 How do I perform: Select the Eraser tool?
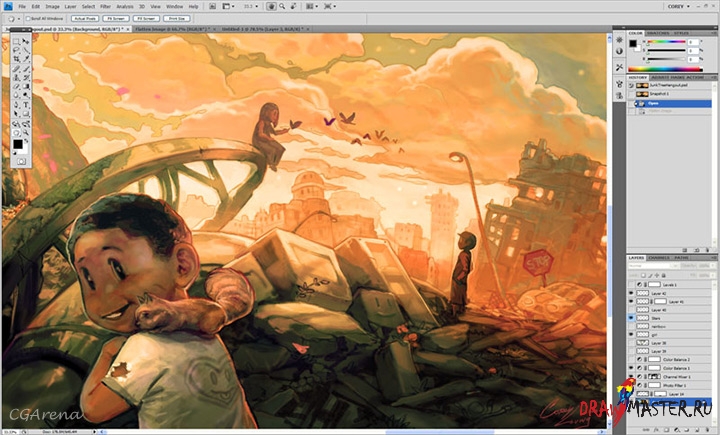coord(15,86)
